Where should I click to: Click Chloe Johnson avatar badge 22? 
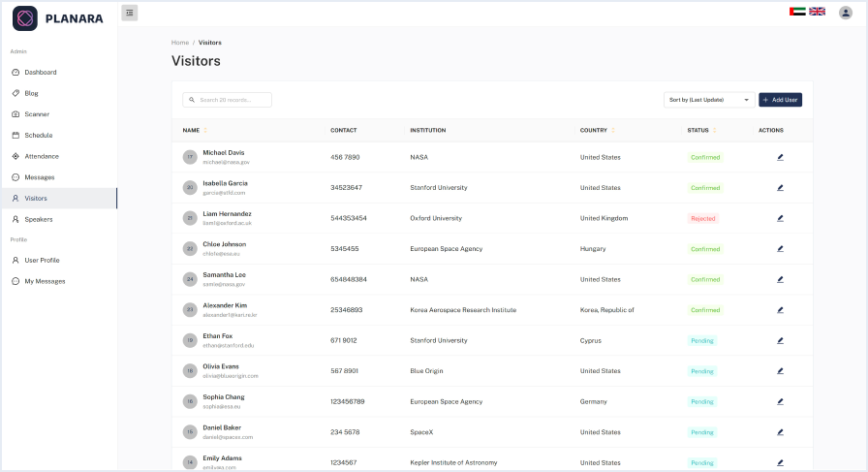[x=190, y=249]
